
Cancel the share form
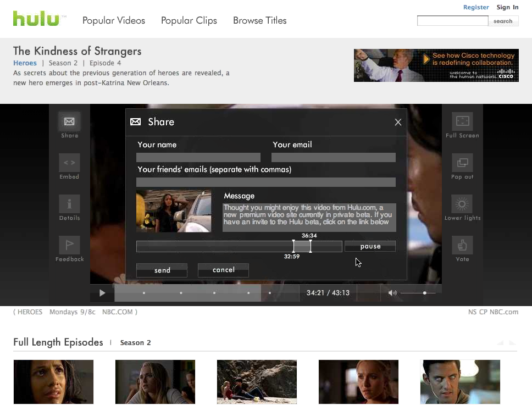(x=223, y=270)
